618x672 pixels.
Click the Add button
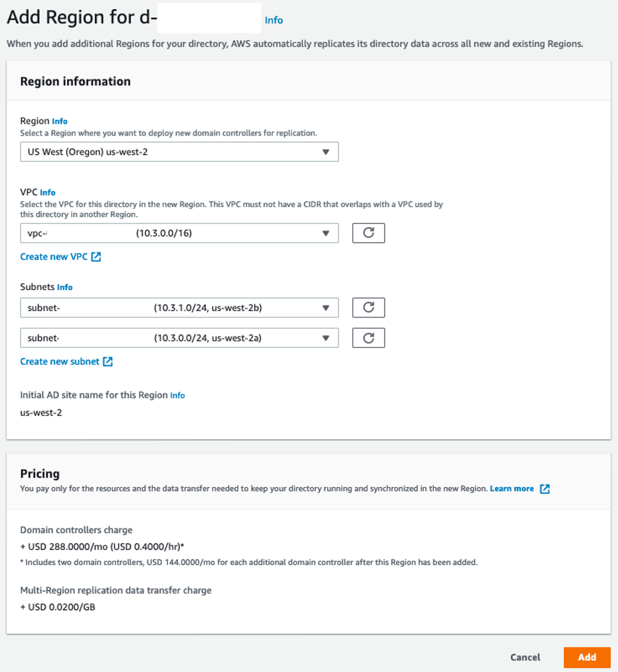pyautogui.click(x=587, y=657)
